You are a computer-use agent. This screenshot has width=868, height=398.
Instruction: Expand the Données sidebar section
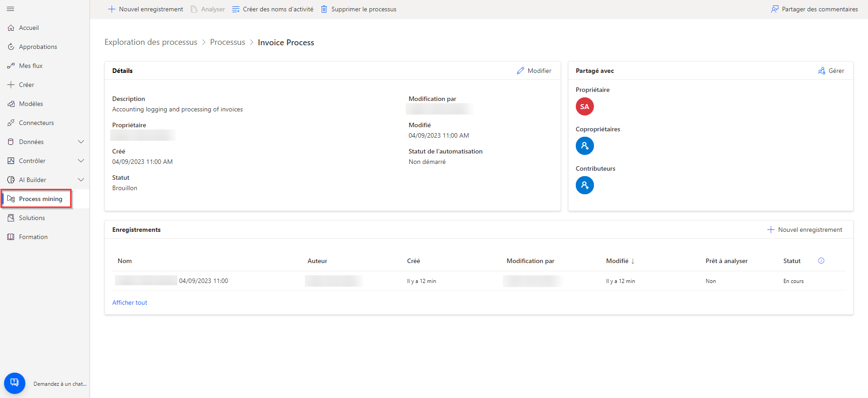(81, 142)
